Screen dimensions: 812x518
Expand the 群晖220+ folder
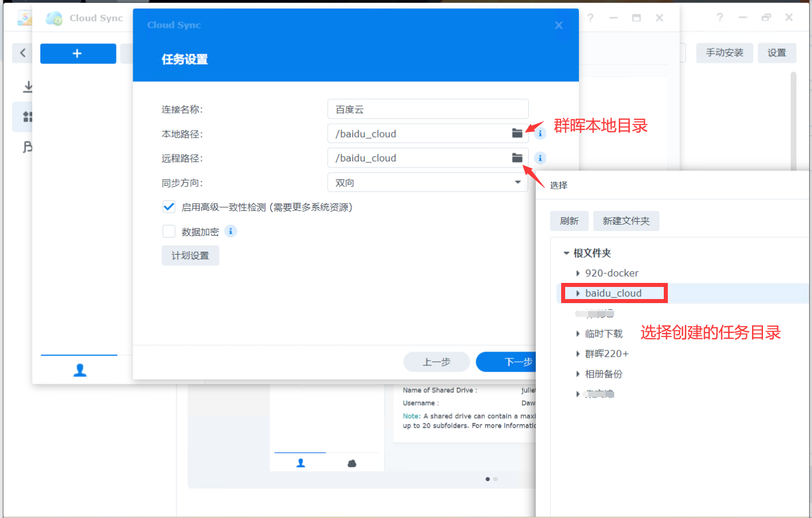pos(578,354)
